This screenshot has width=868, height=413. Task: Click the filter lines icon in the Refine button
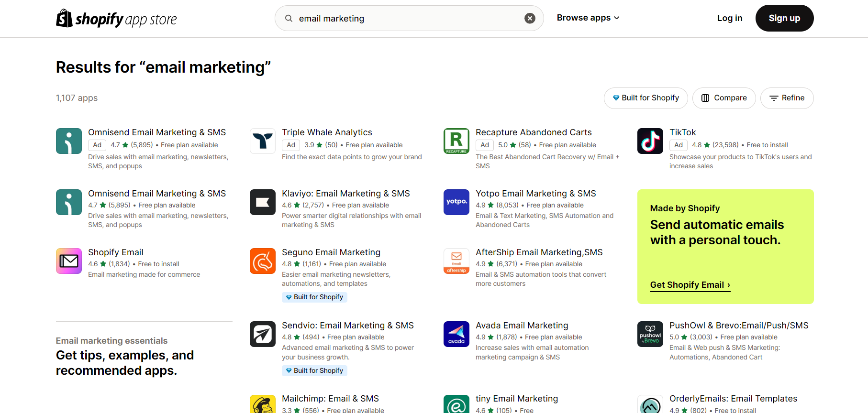pos(774,98)
